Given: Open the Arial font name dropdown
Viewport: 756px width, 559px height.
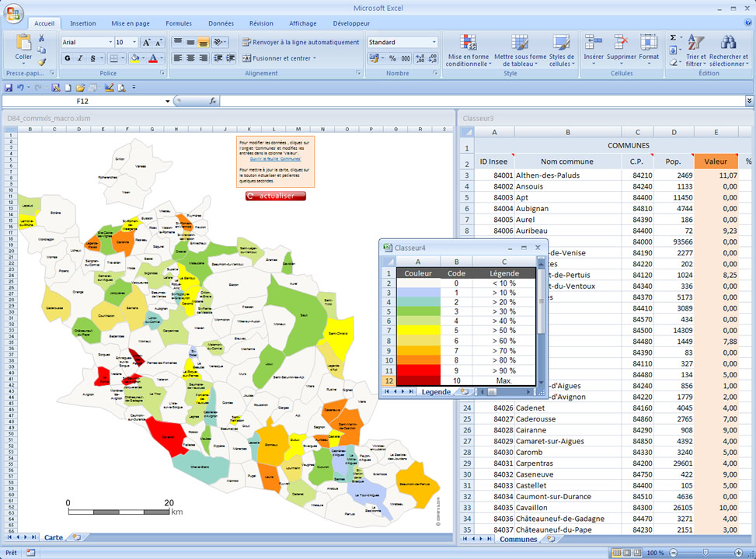Looking at the screenshot, I should pos(110,43).
